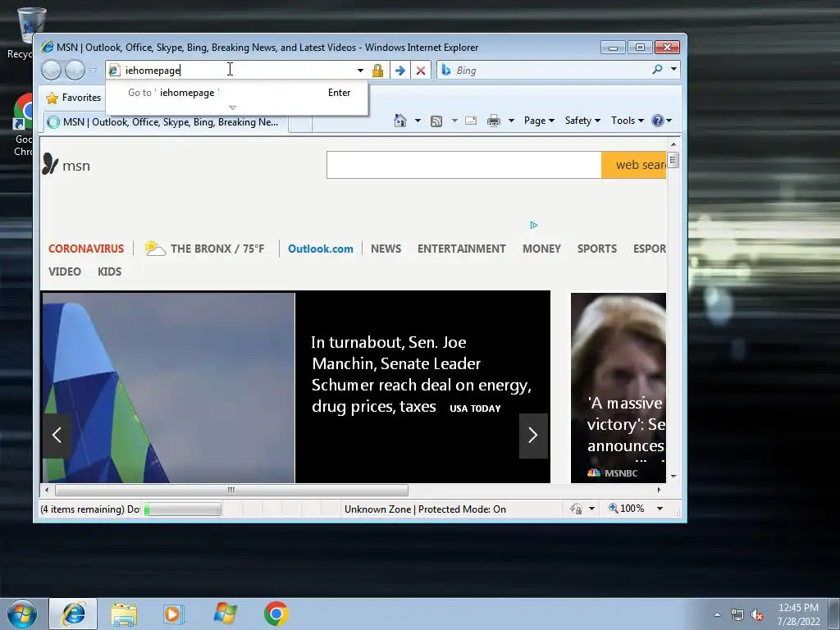Screen dimensions: 840x630
Task: Click the RSS feeds icon
Action: click(x=436, y=121)
